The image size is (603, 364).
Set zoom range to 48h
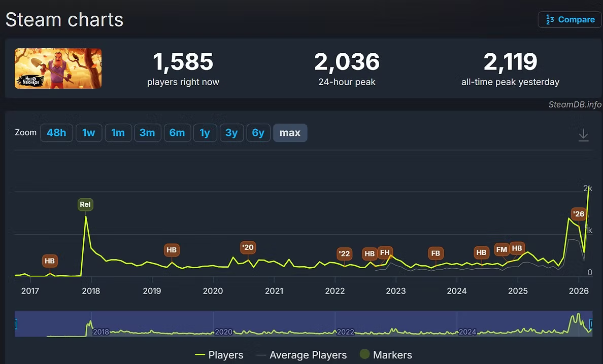(x=56, y=133)
